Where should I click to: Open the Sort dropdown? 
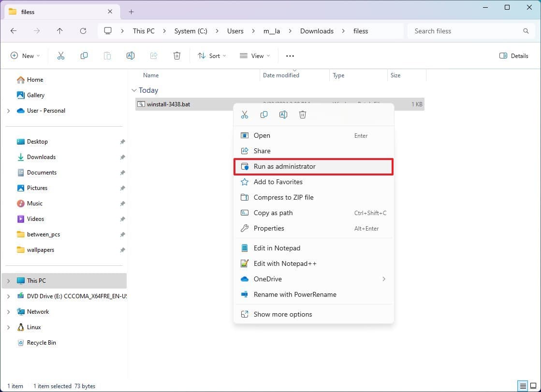pos(212,56)
